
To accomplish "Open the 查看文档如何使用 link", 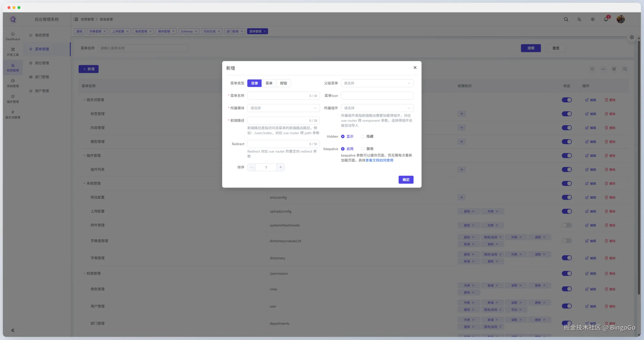I will click(x=379, y=160).
